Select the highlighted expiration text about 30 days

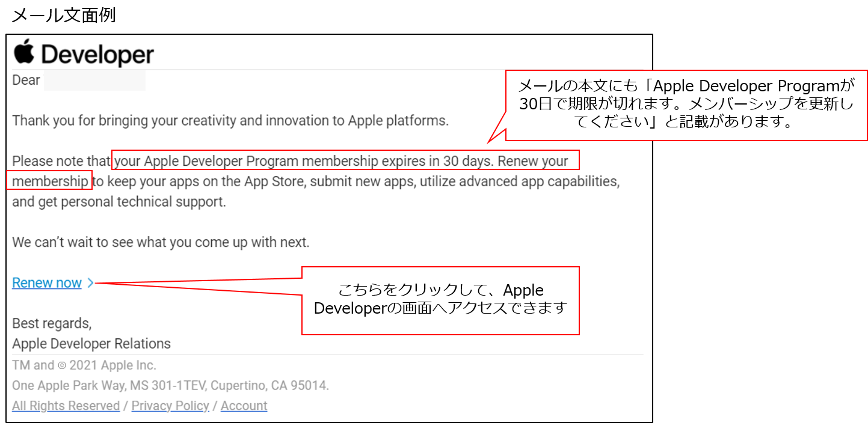(344, 160)
